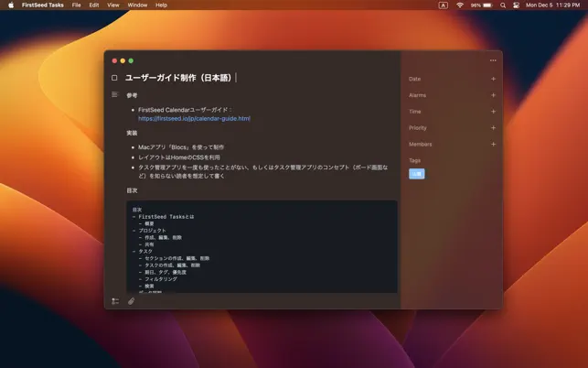Click the Members label in sidebar
Image resolution: width=588 pixels, height=368 pixels.
(421, 145)
